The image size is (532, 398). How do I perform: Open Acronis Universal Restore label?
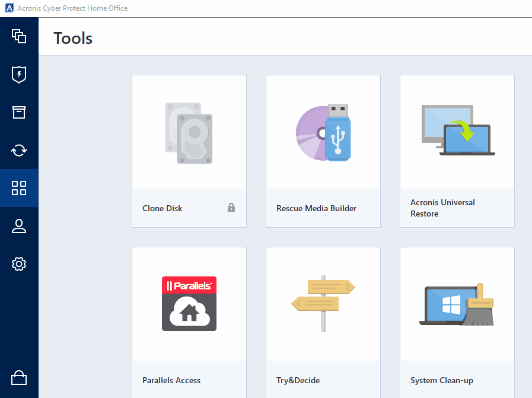click(442, 208)
